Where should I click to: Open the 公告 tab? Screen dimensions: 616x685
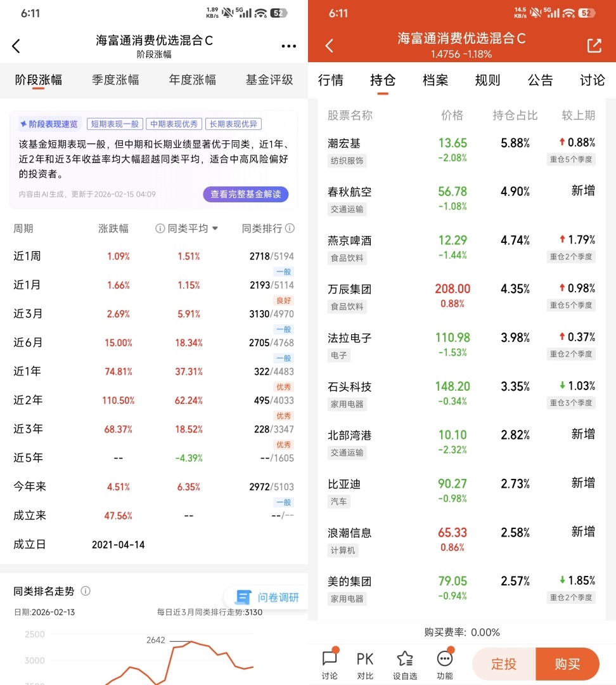point(540,81)
